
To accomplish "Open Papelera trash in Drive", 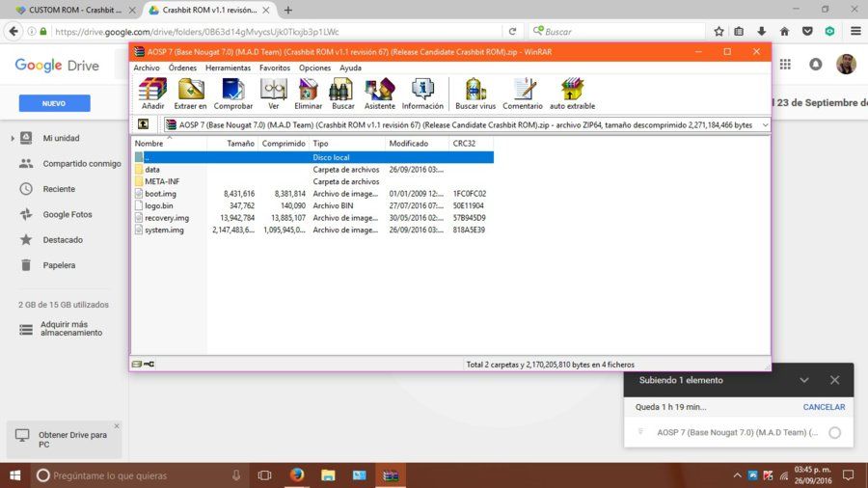I will coord(59,265).
